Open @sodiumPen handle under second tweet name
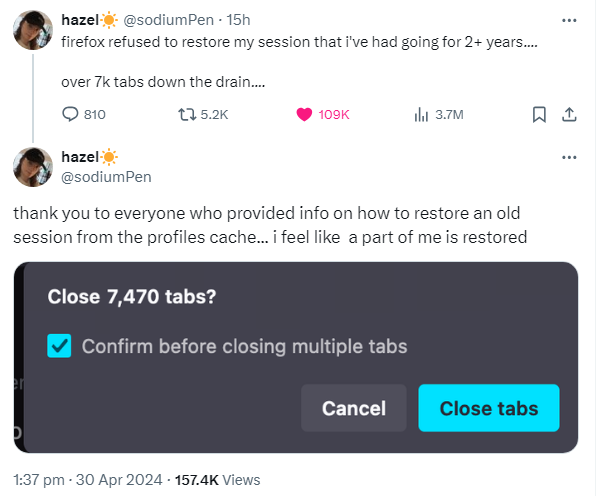Screen dimensions: 596x496 (106, 177)
